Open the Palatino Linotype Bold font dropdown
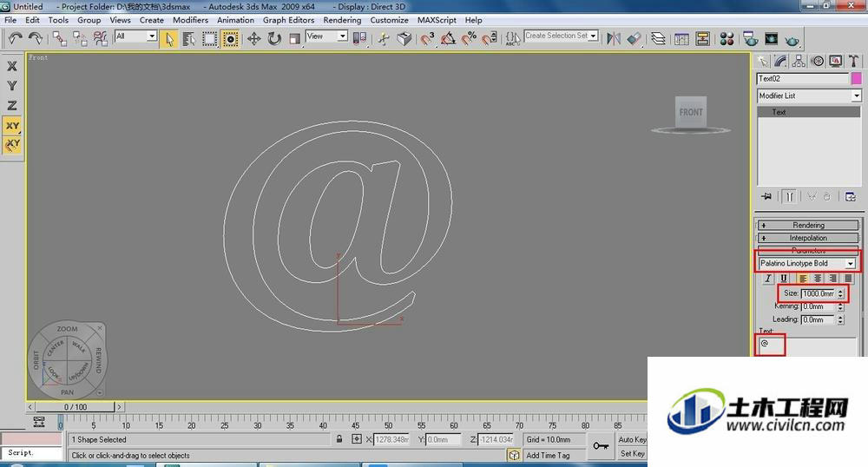868x467 pixels. click(850, 263)
